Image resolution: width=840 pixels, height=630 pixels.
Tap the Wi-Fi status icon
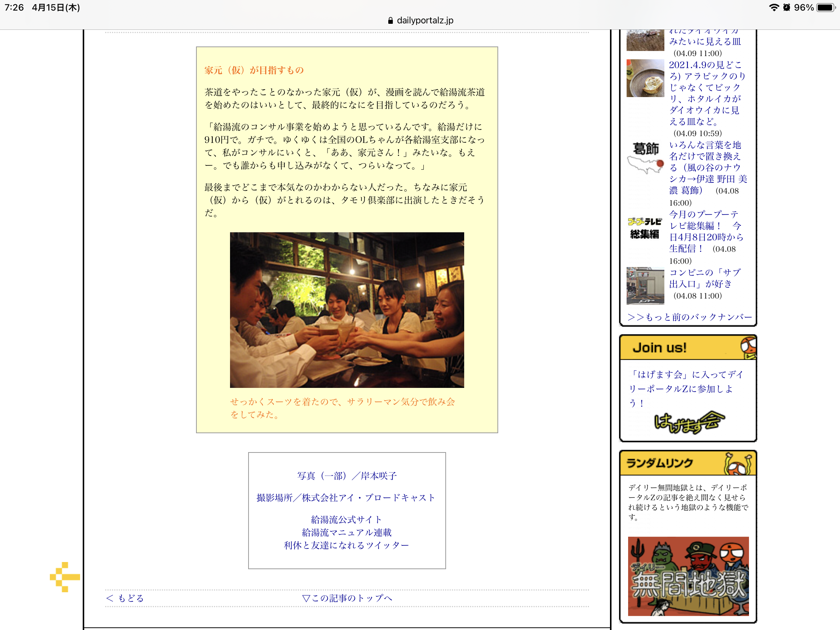pos(774,8)
